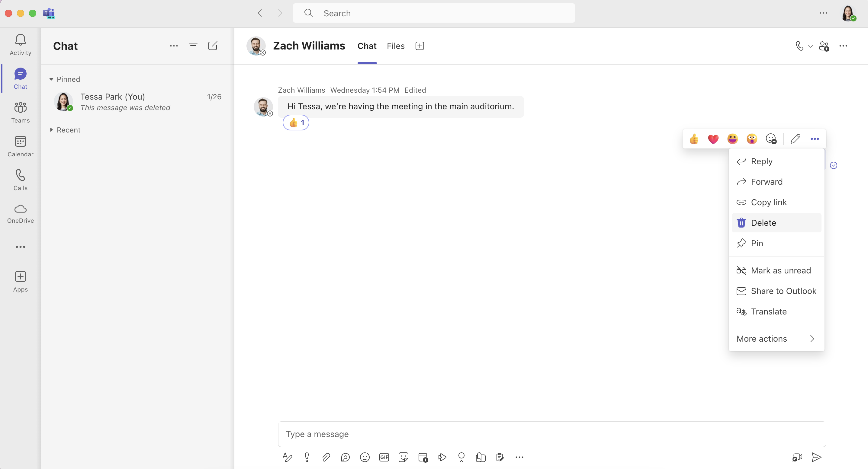Image resolution: width=868 pixels, height=469 pixels.
Task: Open the emoji picker in compose toolbar
Action: (x=365, y=457)
